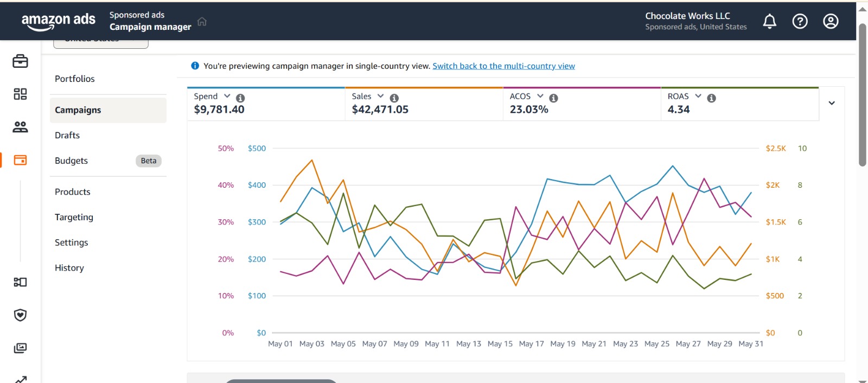The width and height of the screenshot is (868, 383).
Task: Select Targeting in the side menu
Action: click(74, 217)
